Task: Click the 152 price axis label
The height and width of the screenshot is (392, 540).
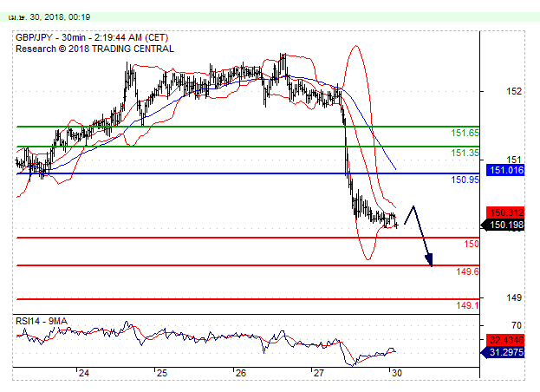Action: coord(514,91)
